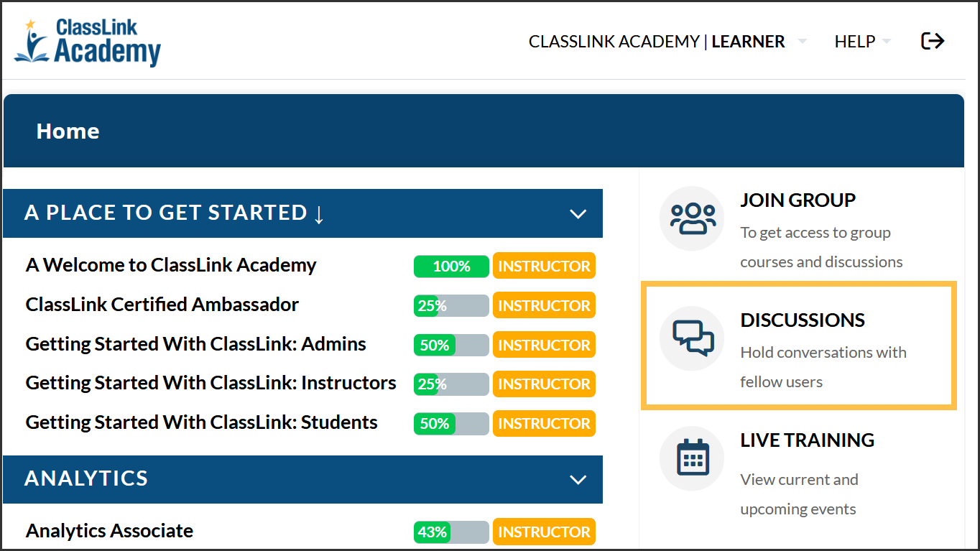Click the logout arrow icon
This screenshot has width=980, height=551.
pos(933,42)
